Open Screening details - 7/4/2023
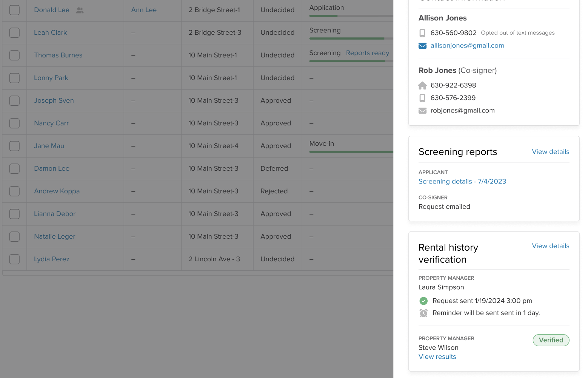Screen dimensions: 588x378 pyautogui.click(x=462, y=181)
